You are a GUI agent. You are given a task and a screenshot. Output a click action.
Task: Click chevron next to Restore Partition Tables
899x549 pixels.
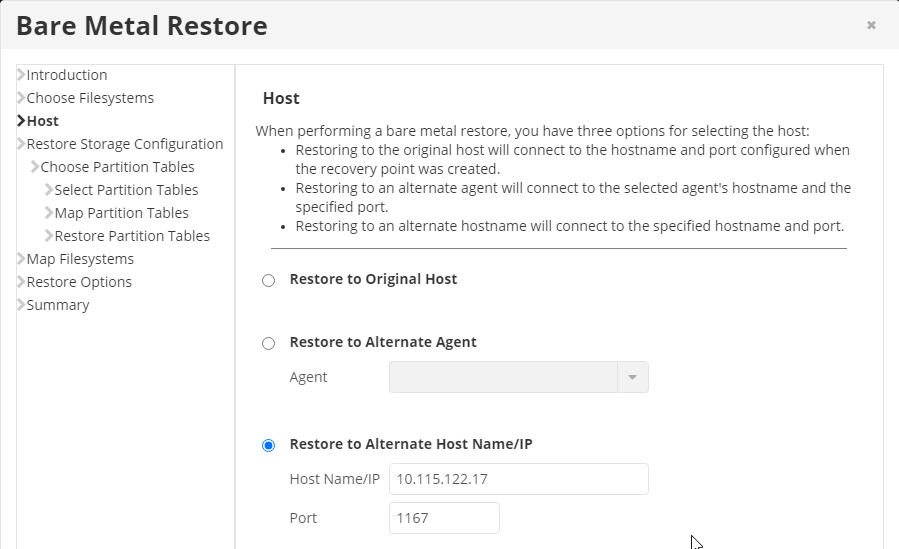point(49,236)
